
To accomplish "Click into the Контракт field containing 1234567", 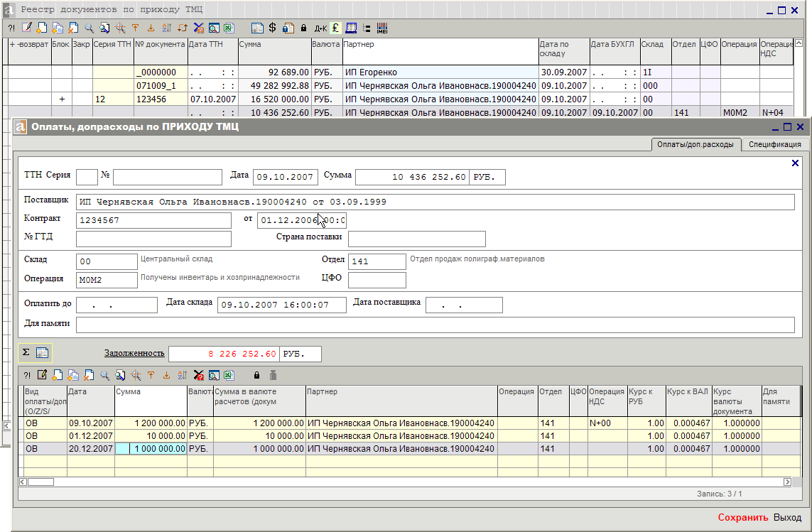I will click(x=153, y=220).
